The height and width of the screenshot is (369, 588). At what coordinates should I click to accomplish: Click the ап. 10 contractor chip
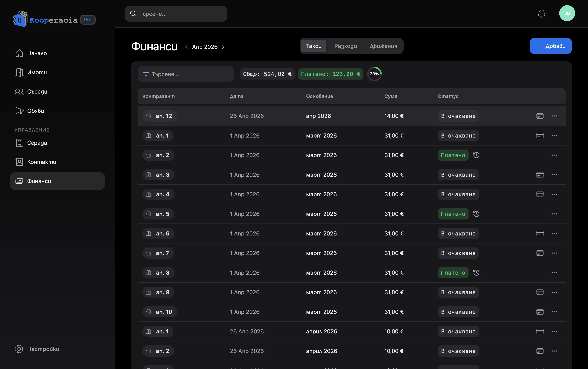click(159, 312)
